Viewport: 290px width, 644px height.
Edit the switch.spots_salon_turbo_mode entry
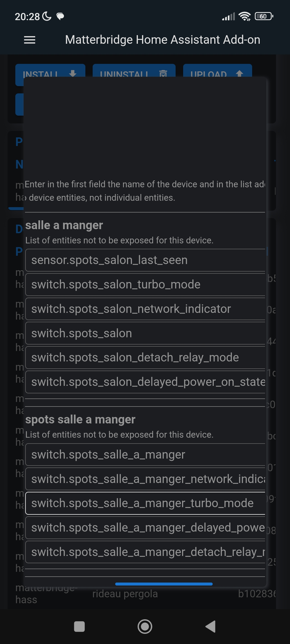145,285
